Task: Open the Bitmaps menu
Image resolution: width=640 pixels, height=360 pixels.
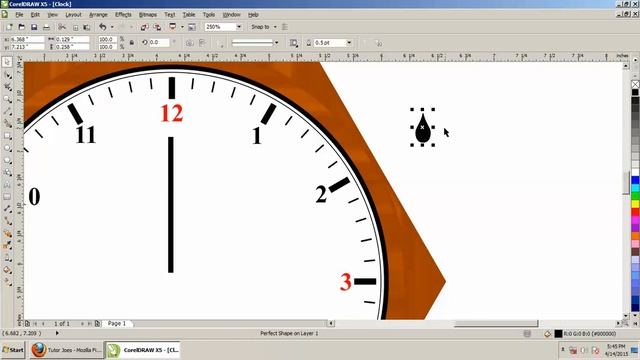Action: [148, 15]
